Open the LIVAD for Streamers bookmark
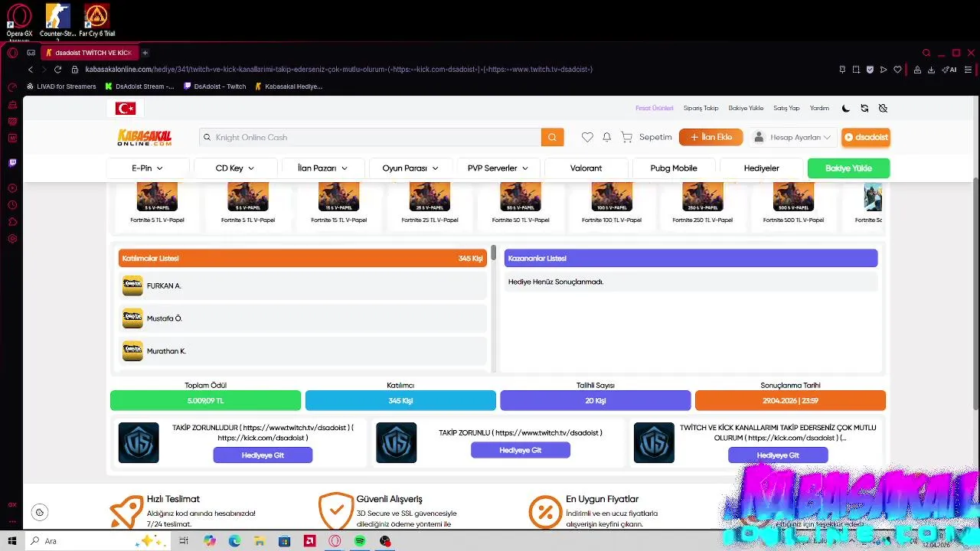The height and width of the screenshot is (551, 980). [61, 86]
